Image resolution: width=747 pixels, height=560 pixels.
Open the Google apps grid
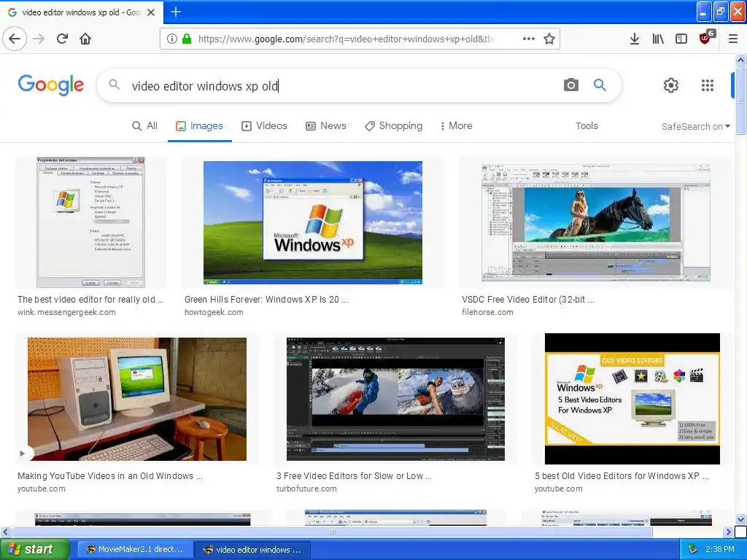[708, 85]
